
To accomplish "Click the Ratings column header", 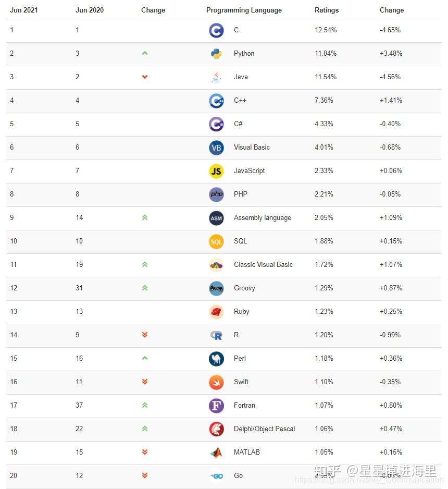I will click(x=327, y=10).
